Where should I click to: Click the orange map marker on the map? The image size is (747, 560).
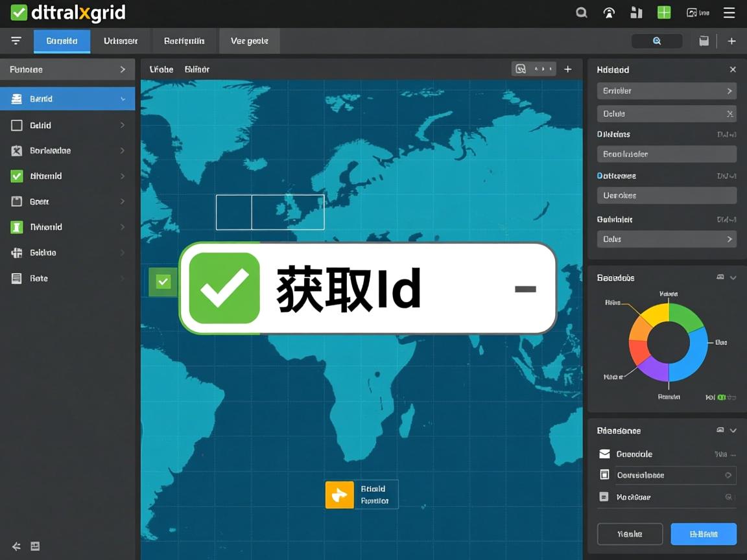point(339,494)
